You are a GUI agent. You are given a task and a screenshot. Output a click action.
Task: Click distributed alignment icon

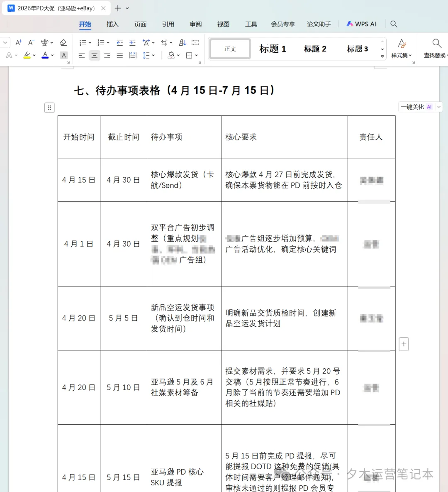click(133, 56)
